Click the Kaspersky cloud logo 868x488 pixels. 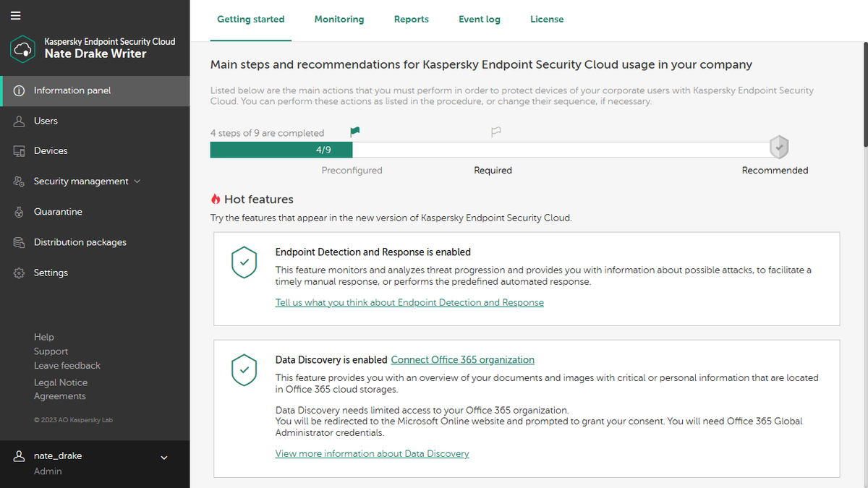pyautogui.click(x=24, y=48)
